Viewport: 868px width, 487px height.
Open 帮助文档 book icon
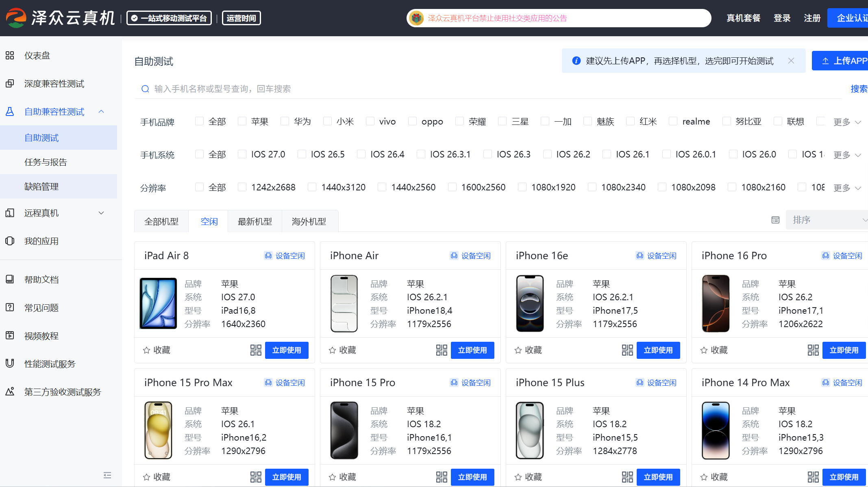click(x=10, y=279)
